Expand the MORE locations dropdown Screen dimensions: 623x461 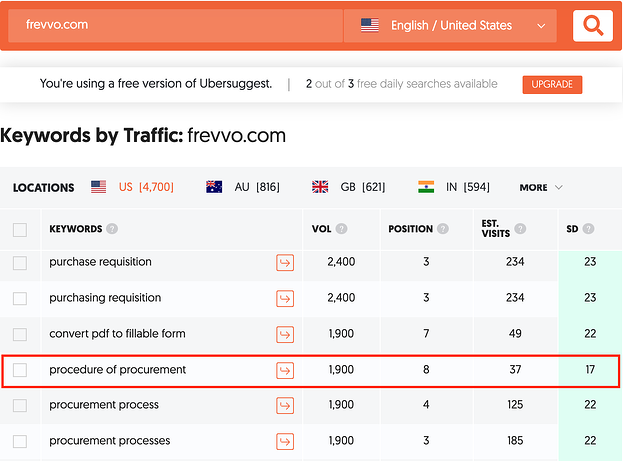(x=541, y=187)
